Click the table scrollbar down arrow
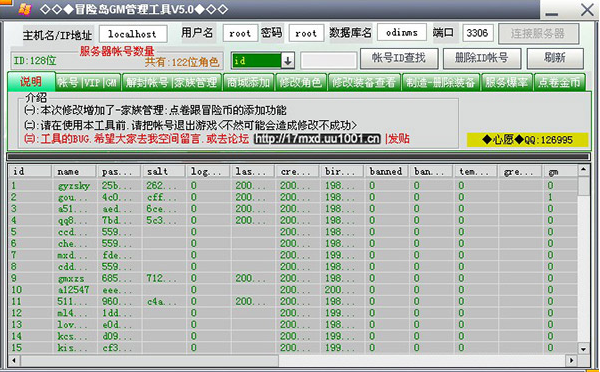600x372 pixels. pyautogui.click(x=584, y=349)
